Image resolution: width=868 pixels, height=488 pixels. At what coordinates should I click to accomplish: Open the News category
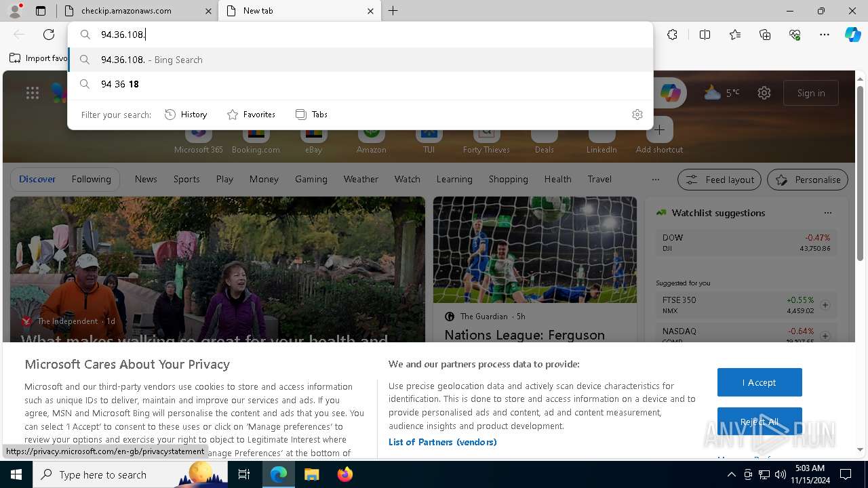tap(146, 179)
